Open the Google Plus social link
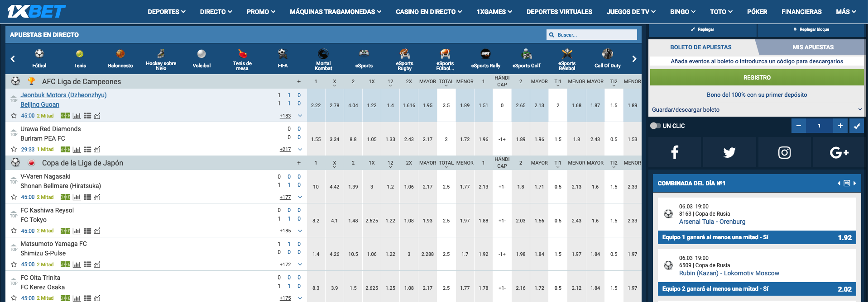Screen dimensions: 868x302 (x=839, y=152)
